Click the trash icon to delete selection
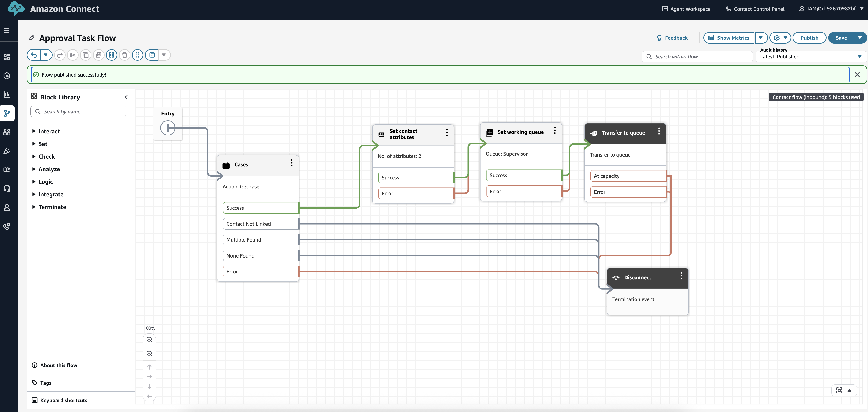 tap(125, 55)
